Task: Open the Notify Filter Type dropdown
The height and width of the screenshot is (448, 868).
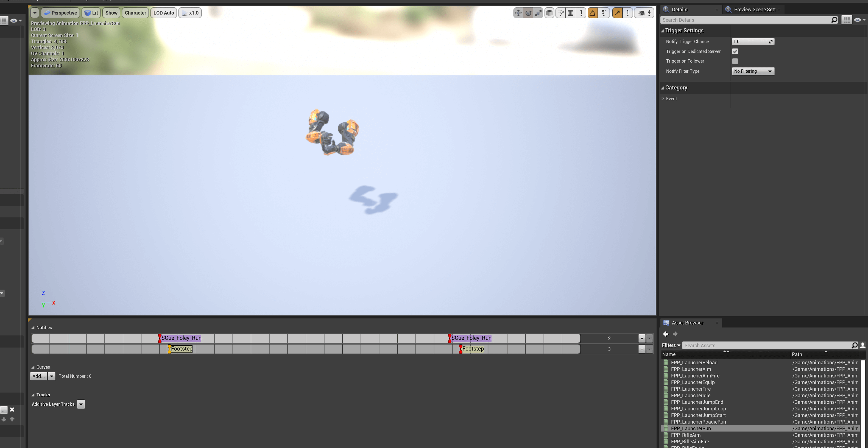Action: pyautogui.click(x=753, y=71)
